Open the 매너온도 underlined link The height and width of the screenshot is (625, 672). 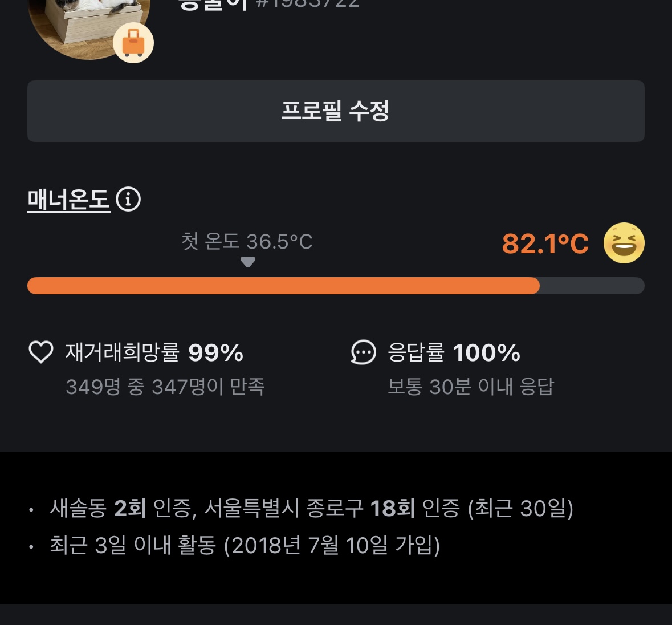[x=69, y=200]
